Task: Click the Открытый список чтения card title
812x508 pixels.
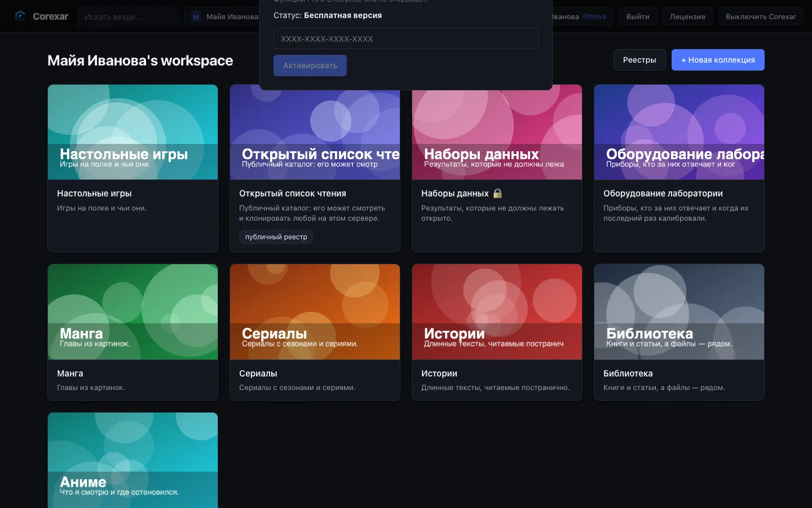Action: 293,194
